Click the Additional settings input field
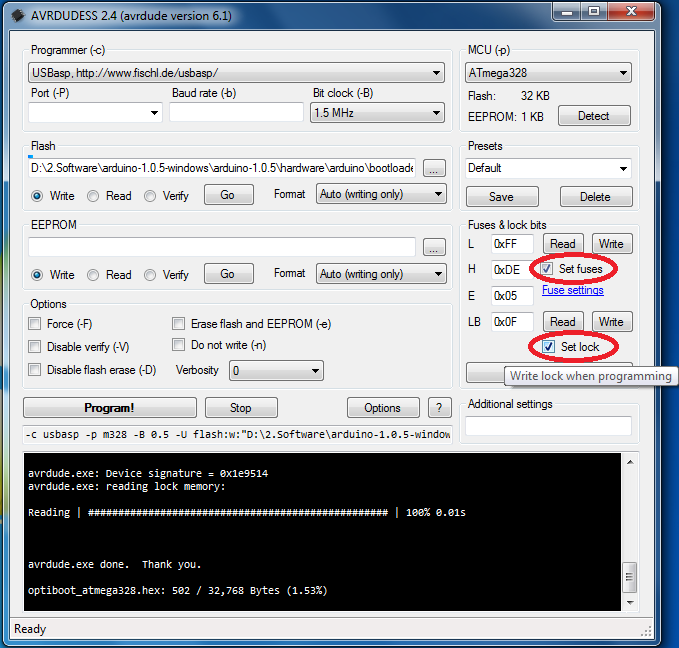Image resolution: width=679 pixels, height=648 pixels. click(548, 426)
